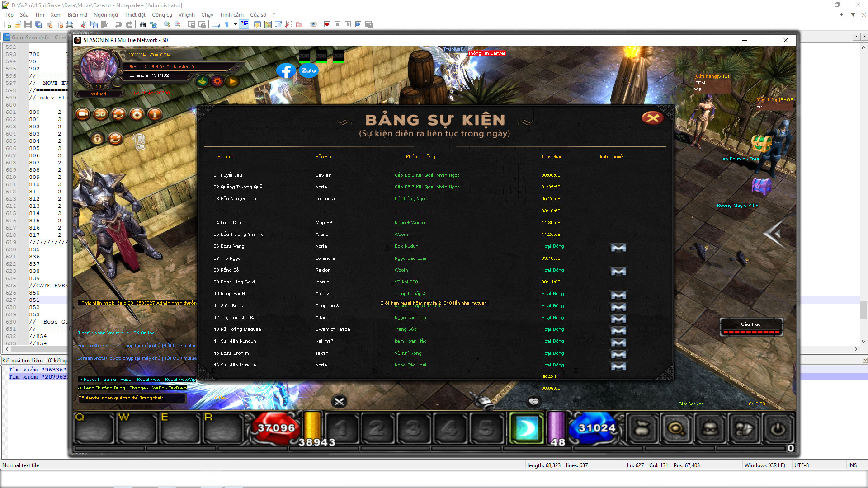The height and width of the screenshot is (488, 868).
Task: Toggle show all characters pilcrow button
Action: (x=226, y=24)
